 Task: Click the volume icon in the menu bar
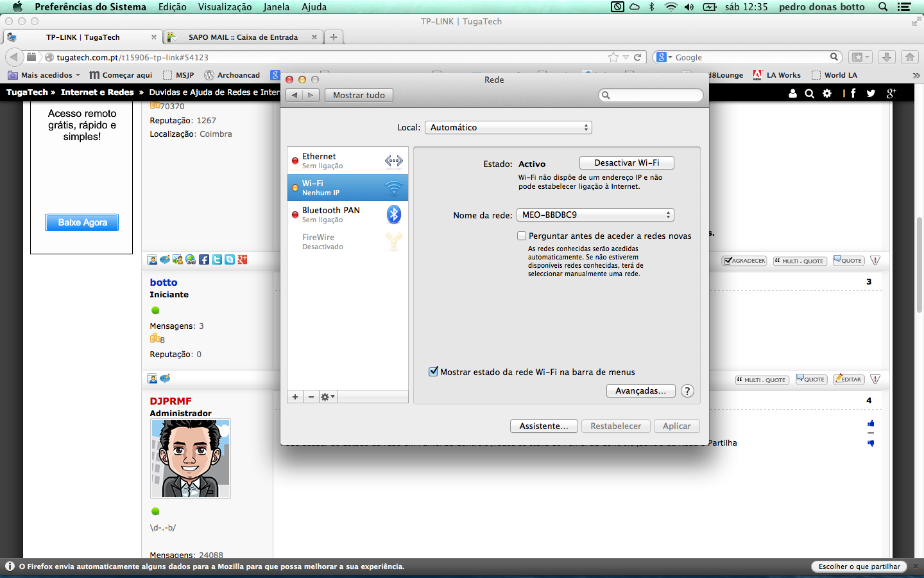pyautogui.click(x=689, y=7)
